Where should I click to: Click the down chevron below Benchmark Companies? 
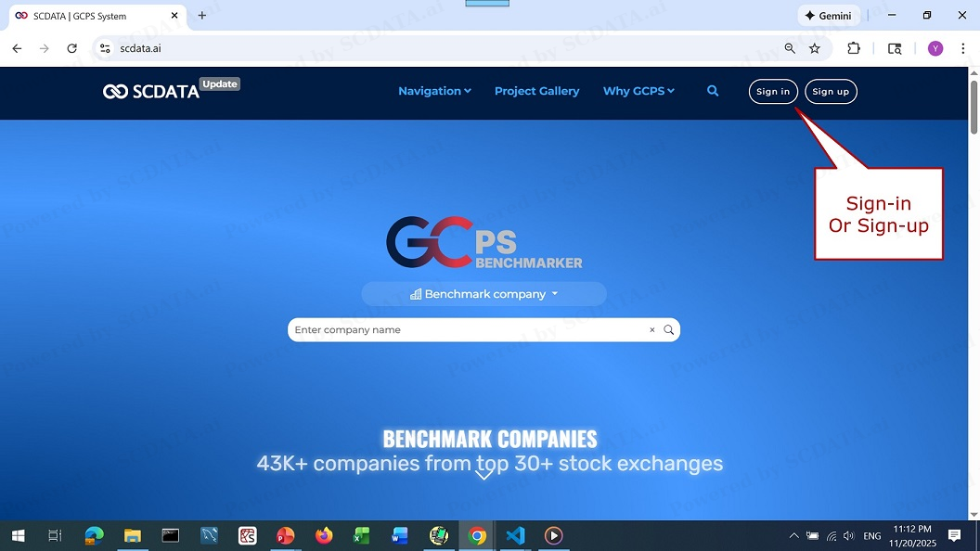pyautogui.click(x=484, y=475)
